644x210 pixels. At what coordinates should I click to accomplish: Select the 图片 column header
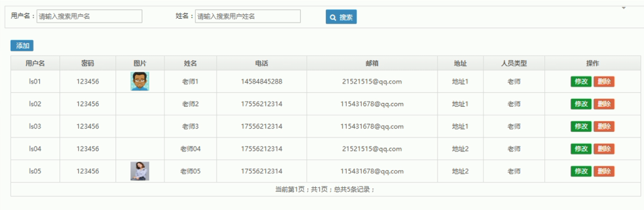(x=140, y=64)
